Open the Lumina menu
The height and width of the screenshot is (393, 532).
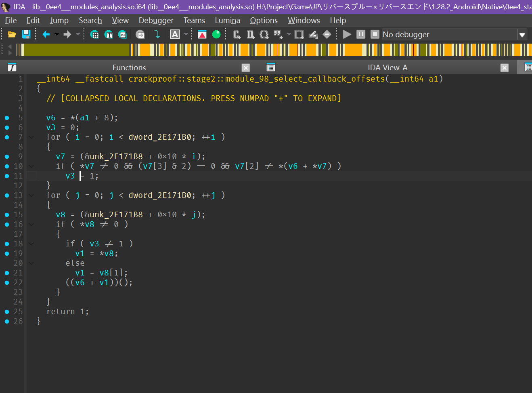pyautogui.click(x=227, y=21)
